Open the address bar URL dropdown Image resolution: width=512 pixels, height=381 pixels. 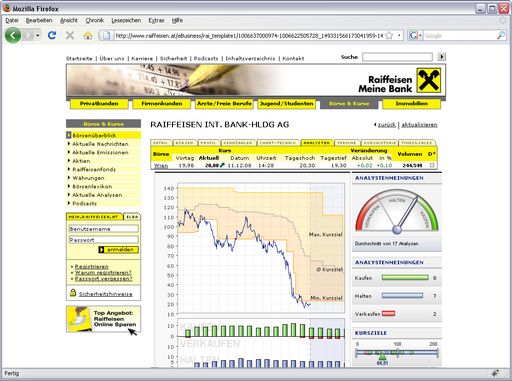tap(399, 35)
